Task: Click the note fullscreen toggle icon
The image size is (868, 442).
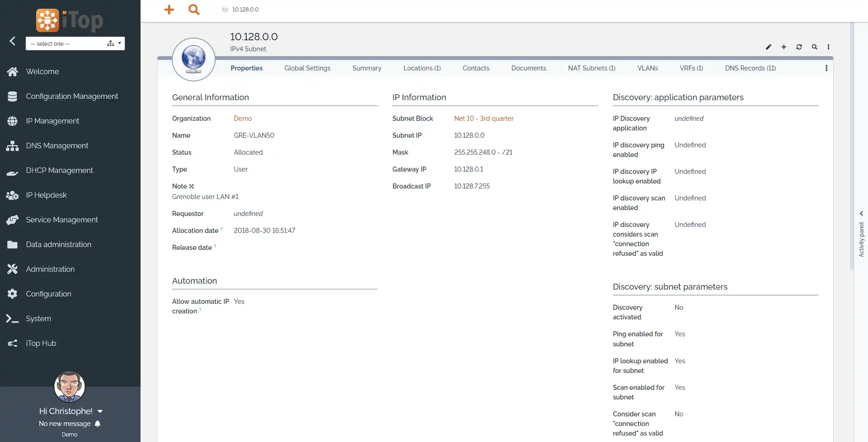Action: [x=191, y=186]
